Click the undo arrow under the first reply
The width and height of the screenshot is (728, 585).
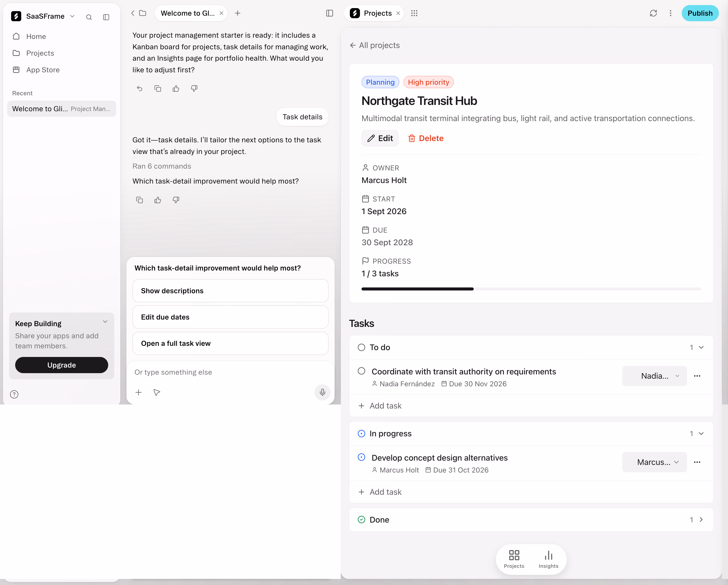click(x=140, y=88)
